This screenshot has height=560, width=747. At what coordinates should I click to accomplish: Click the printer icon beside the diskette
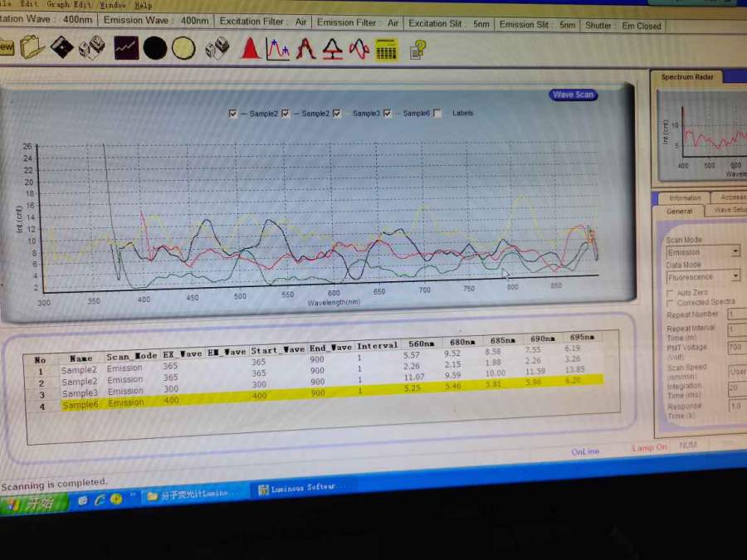(x=91, y=47)
